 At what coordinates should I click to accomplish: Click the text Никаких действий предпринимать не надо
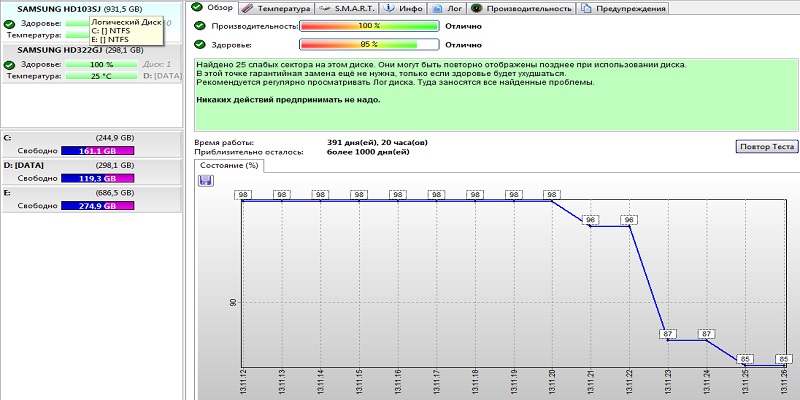288,99
